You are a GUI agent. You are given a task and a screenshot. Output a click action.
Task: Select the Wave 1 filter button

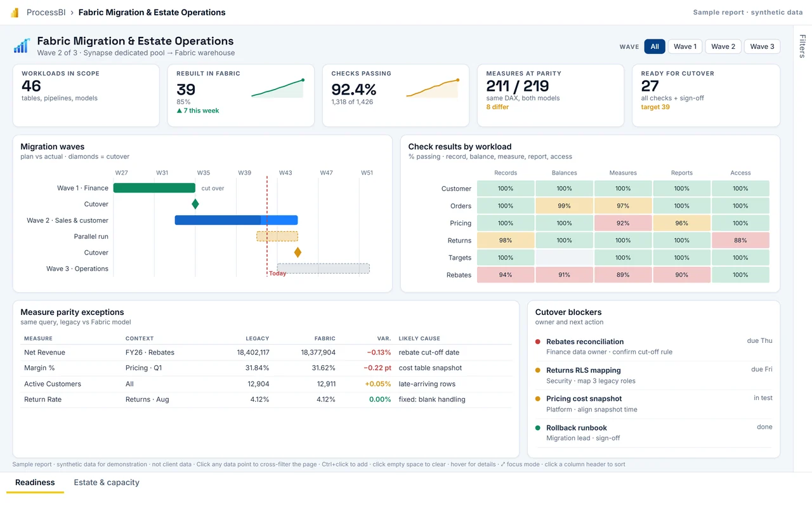685,46
